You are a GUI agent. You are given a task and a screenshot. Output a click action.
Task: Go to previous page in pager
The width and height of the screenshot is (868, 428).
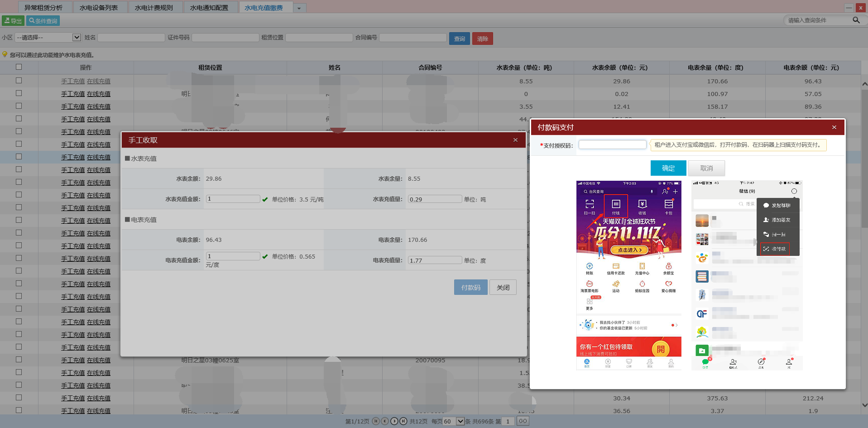point(385,421)
